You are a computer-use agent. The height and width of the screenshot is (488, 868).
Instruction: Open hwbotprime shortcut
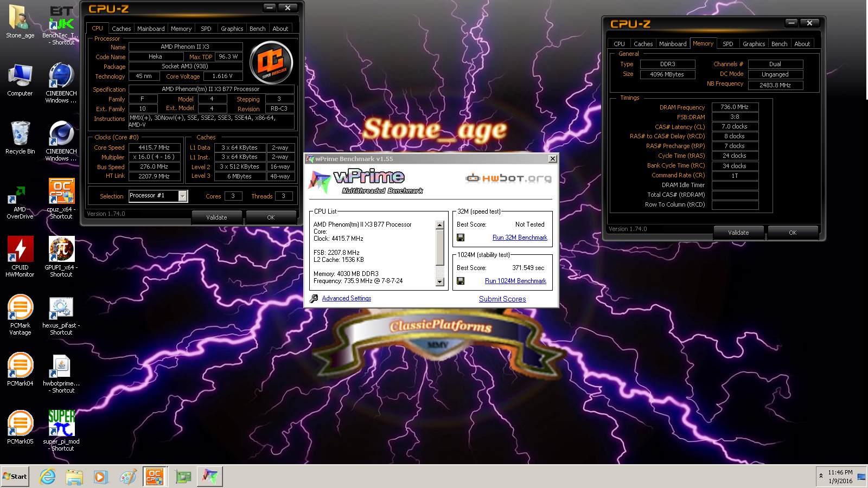[61, 373]
